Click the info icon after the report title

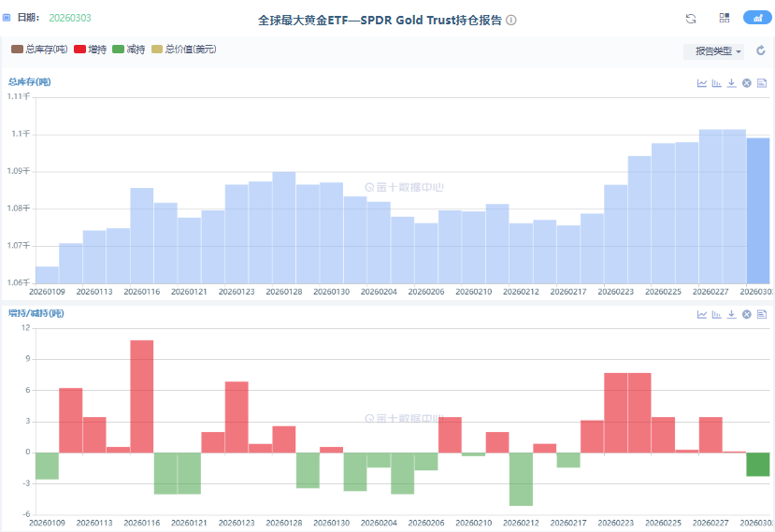[511, 21]
